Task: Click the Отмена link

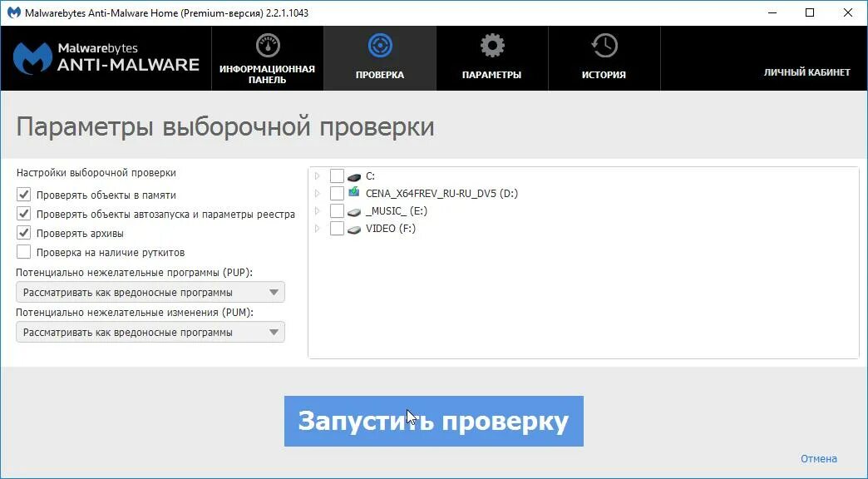Action: tap(819, 458)
